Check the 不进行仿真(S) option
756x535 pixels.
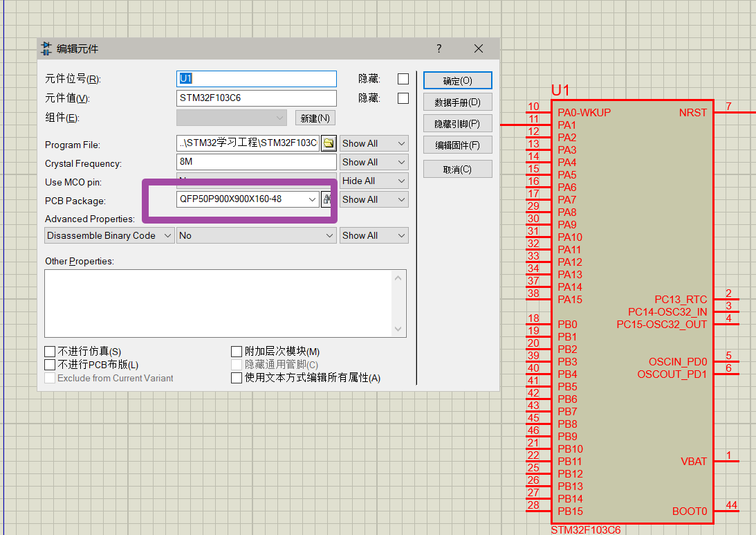tap(49, 351)
